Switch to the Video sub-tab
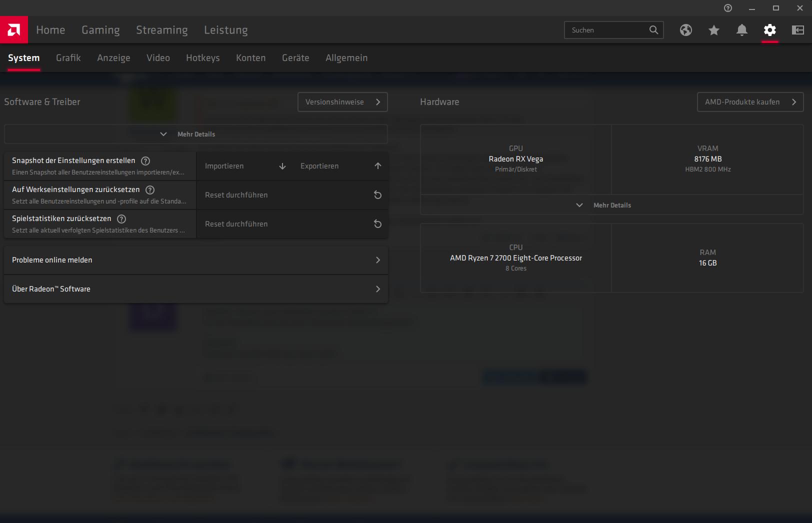The width and height of the screenshot is (812, 523). click(158, 58)
